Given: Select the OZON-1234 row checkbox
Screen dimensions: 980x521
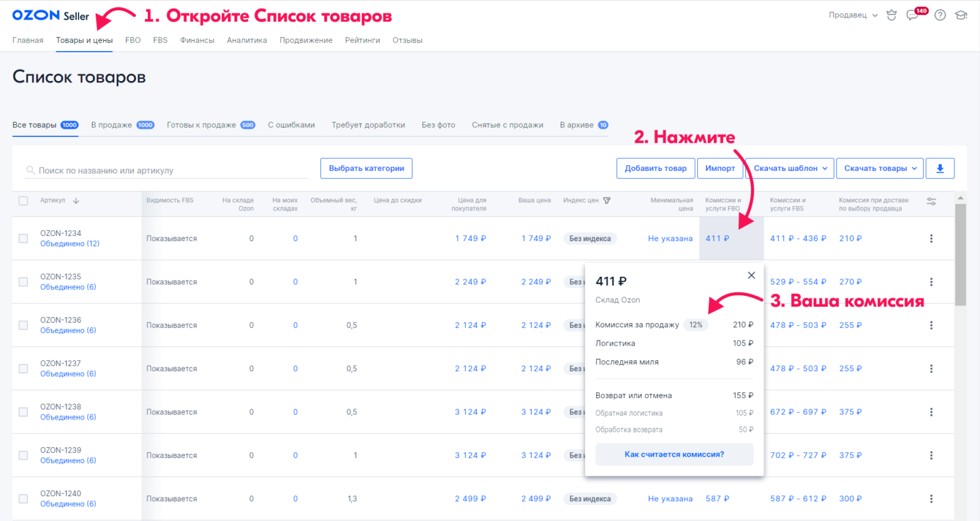Looking at the screenshot, I should (24, 238).
